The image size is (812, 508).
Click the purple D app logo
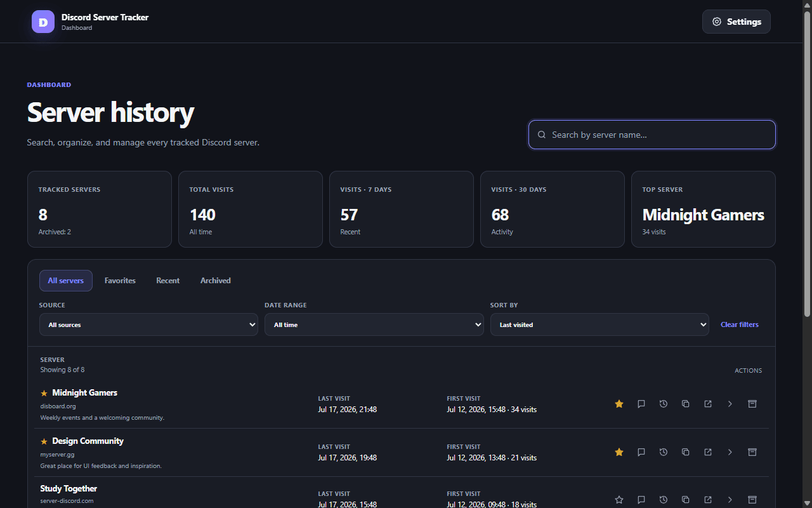43,22
